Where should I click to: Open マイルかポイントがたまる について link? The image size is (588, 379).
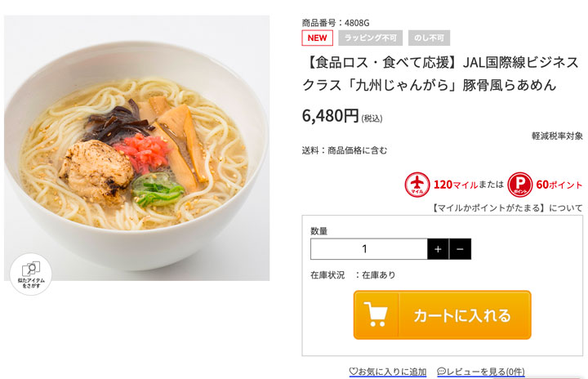[507, 207]
